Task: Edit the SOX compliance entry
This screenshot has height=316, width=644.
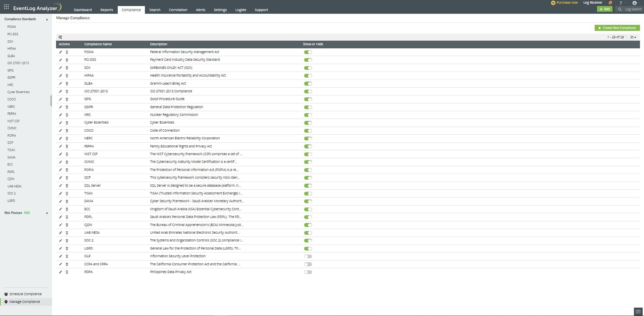Action: pos(60,68)
